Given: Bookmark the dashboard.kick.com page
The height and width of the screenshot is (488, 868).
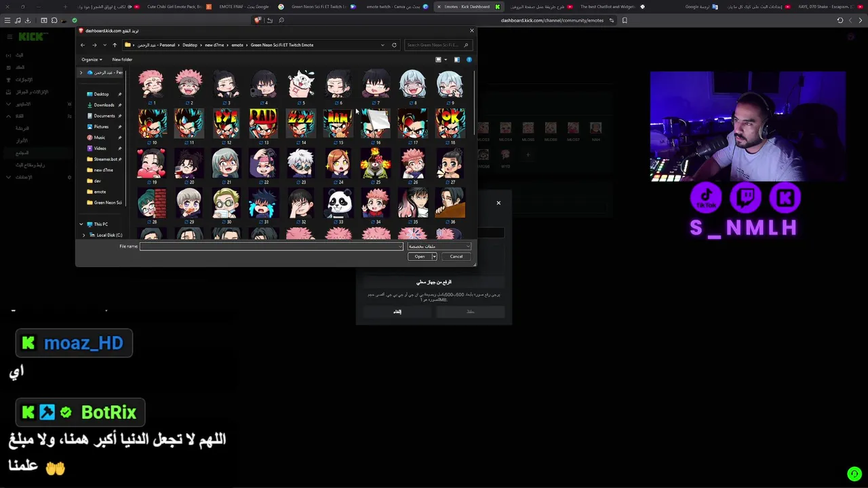Looking at the screenshot, I should pyautogui.click(x=625, y=20).
